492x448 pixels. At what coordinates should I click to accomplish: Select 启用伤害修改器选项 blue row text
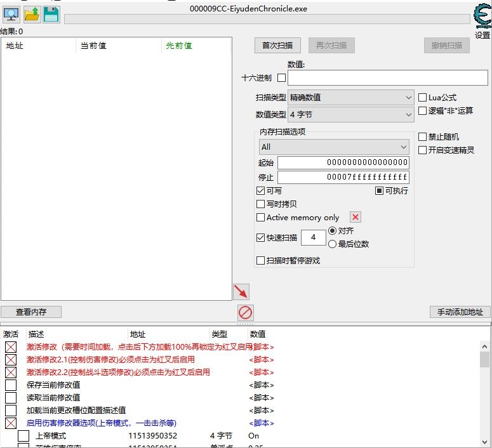pyautogui.click(x=102, y=423)
